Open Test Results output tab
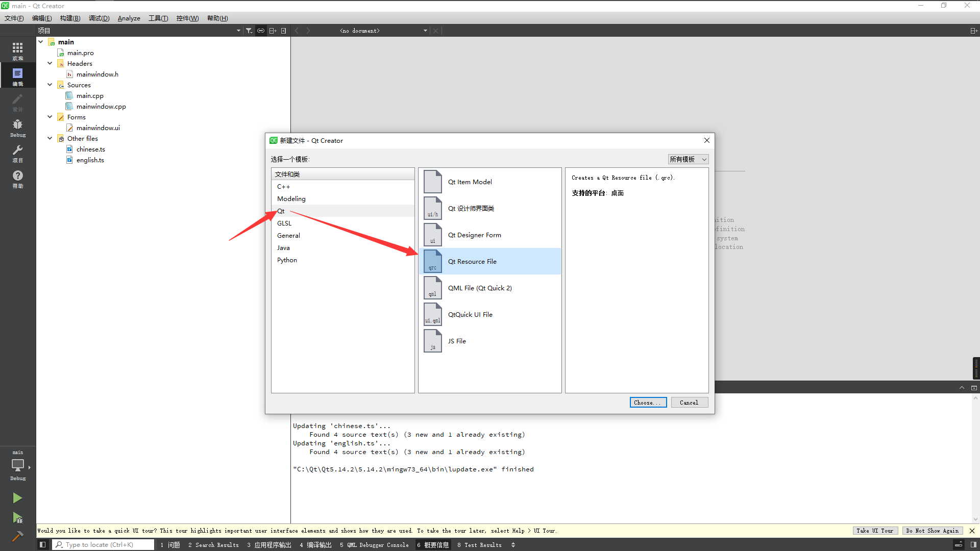This screenshot has height=551, width=980. [x=479, y=544]
